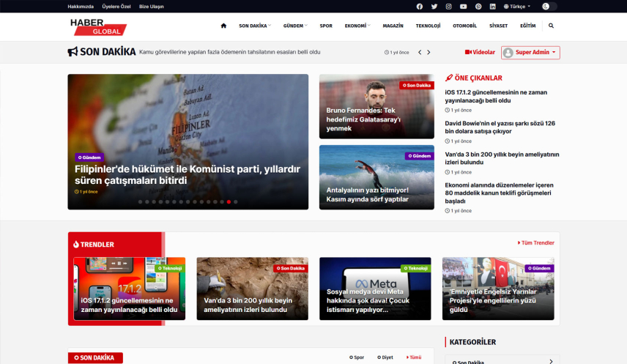This screenshot has height=364, width=627.
Task: Open the Pinterest social icon
Action: click(478, 7)
